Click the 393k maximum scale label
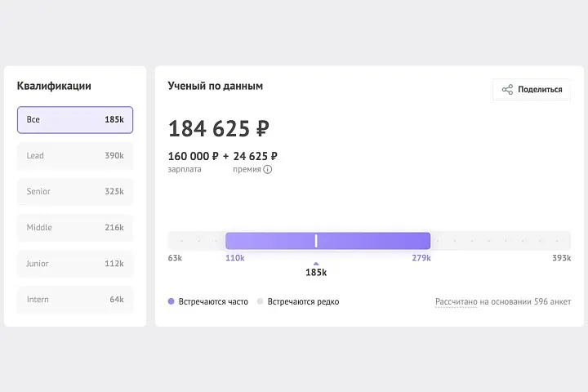The width and height of the screenshot is (588, 392). click(561, 258)
